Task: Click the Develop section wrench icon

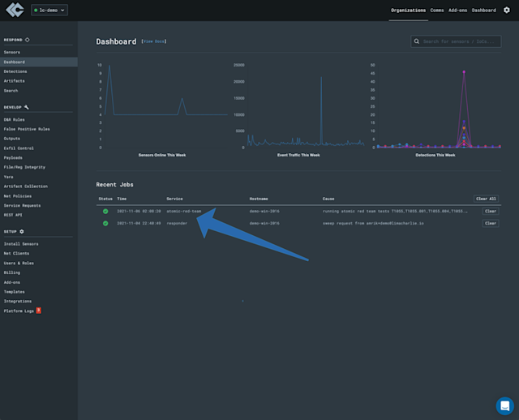Action: click(x=27, y=107)
